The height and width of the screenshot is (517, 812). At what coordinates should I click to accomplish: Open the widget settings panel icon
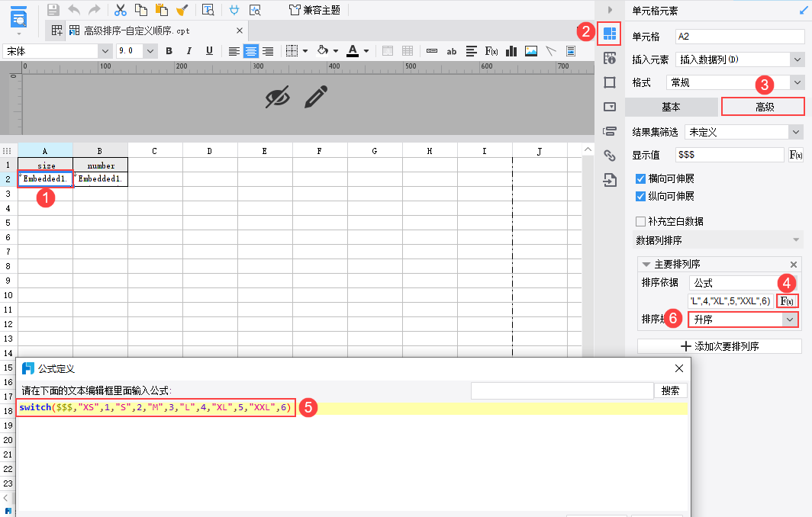pyautogui.click(x=610, y=107)
